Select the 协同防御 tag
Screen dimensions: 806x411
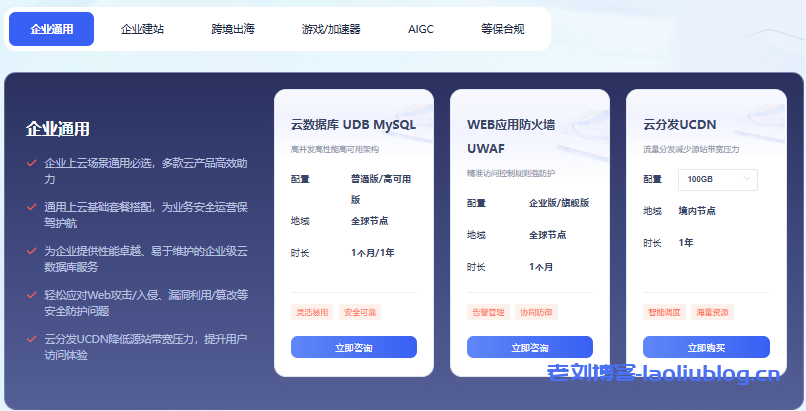click(535, 312)
